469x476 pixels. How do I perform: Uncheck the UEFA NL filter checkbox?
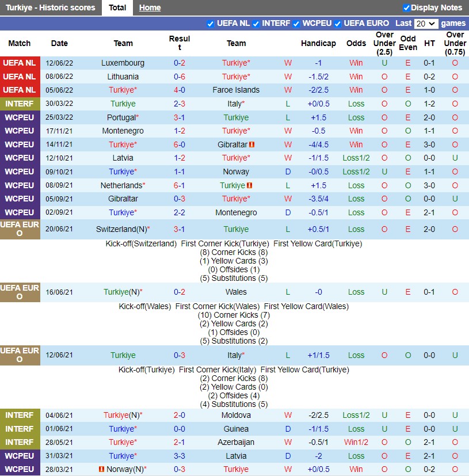(x=210, y=24)
